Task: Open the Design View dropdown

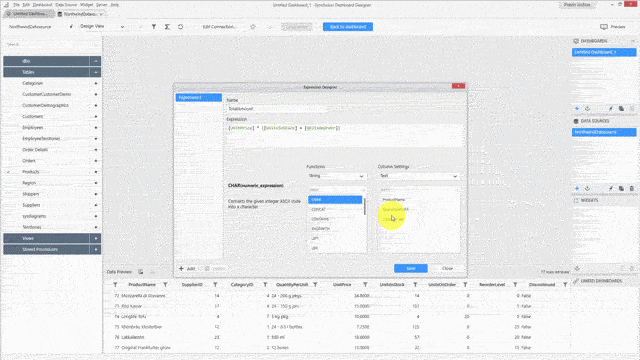Action: pos(102,27)
